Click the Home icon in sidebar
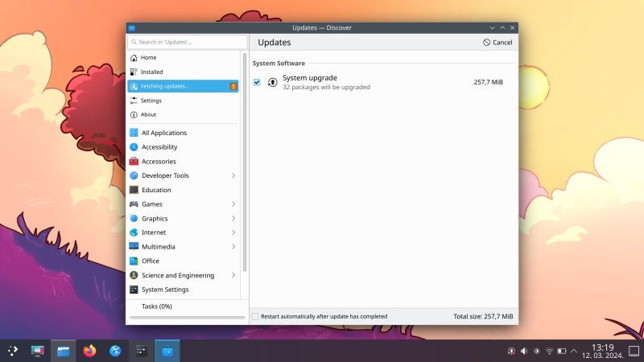This screenshot has height=362, width=644. pos(134,57)
